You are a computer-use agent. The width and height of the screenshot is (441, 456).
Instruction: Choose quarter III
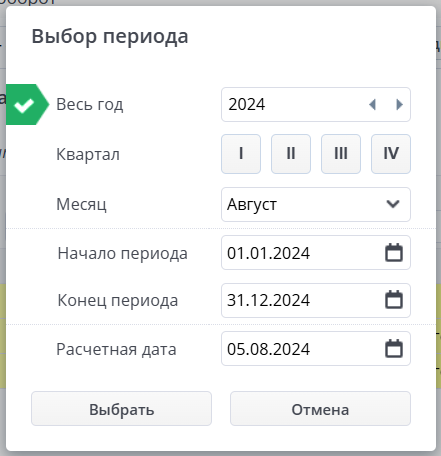[x=341, y=154]
